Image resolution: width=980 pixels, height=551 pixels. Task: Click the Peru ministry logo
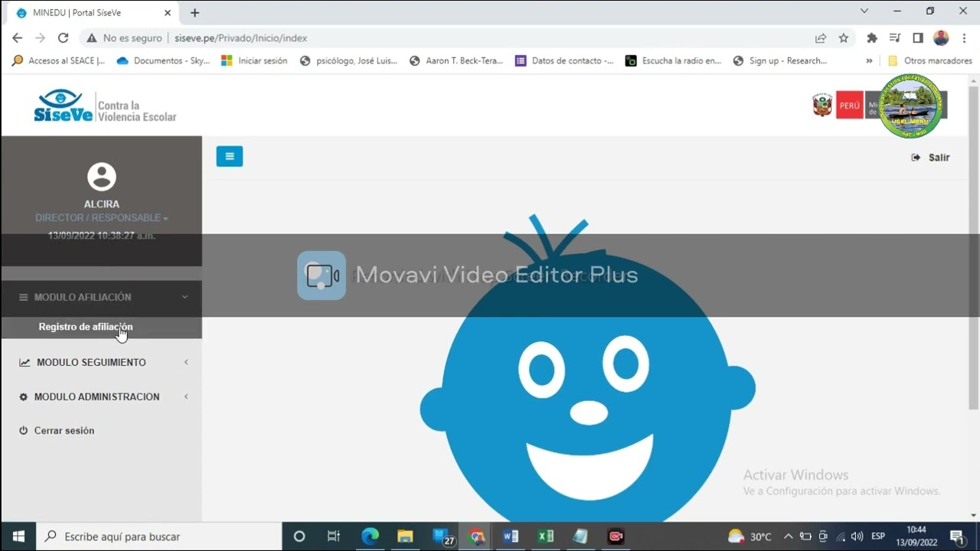coord(880,105)
